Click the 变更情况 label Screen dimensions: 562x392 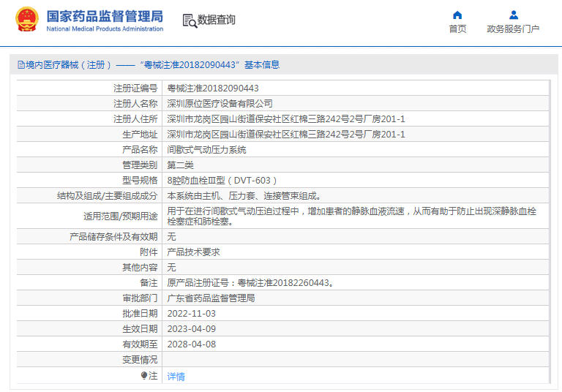140,360
